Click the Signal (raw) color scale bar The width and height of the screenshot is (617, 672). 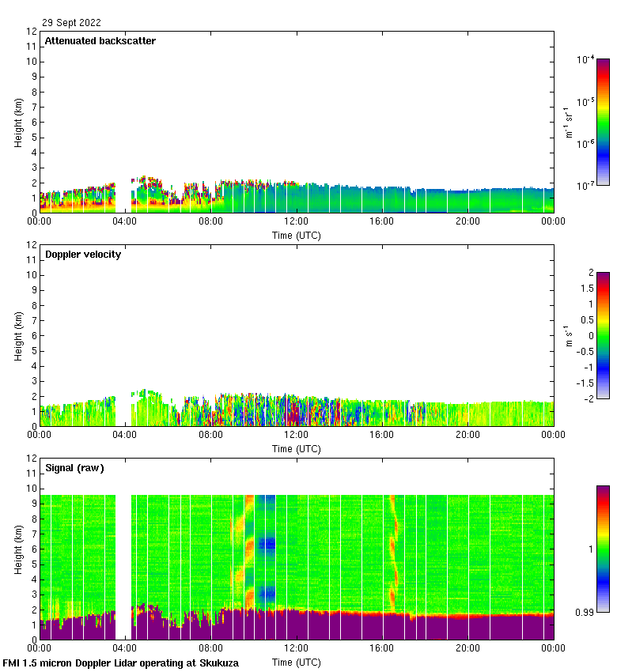[603, 549]
